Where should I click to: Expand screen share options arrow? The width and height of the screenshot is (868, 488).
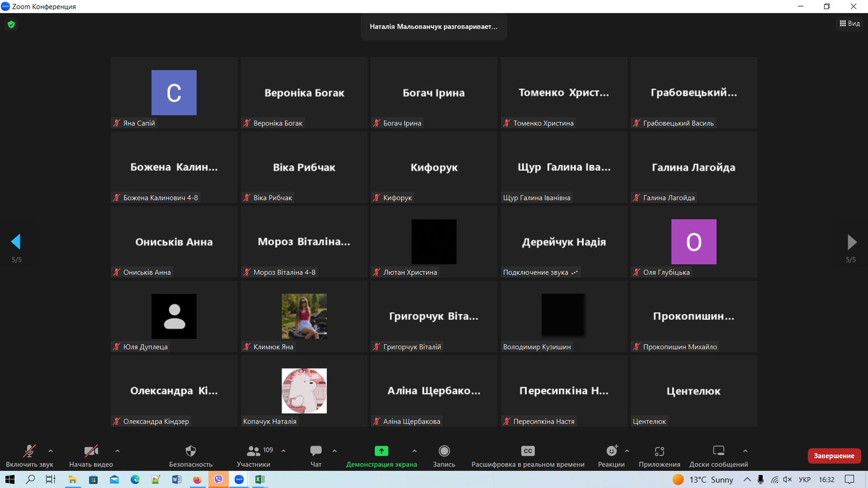(414, 451)
